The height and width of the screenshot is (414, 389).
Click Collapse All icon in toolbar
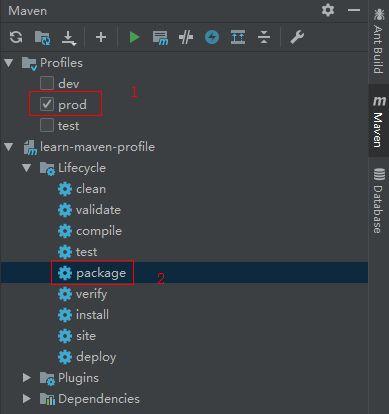pos(264,37)
